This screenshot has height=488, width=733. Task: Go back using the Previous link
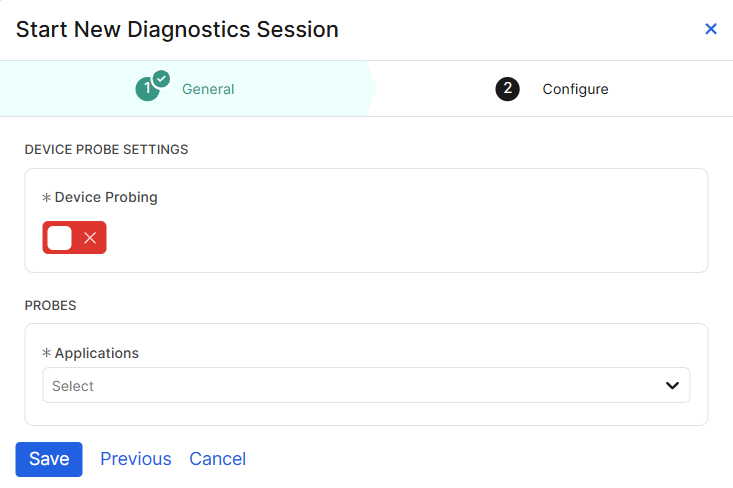tap(136, 459)
